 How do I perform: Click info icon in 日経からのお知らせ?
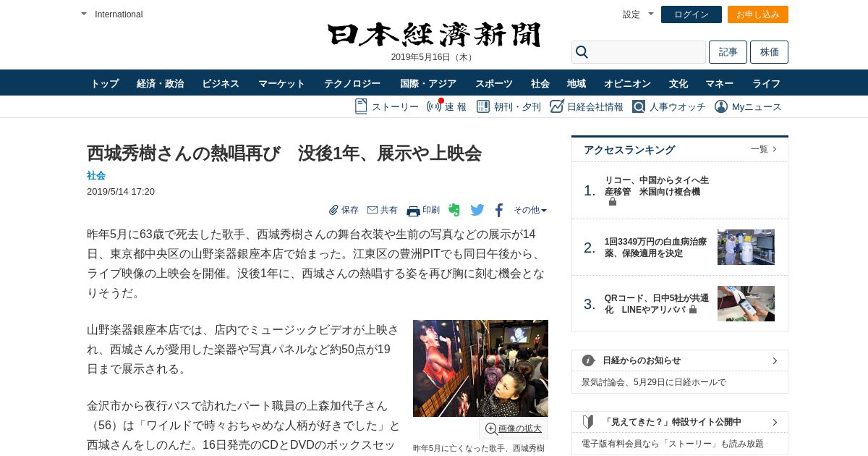(x=589, y=360)
